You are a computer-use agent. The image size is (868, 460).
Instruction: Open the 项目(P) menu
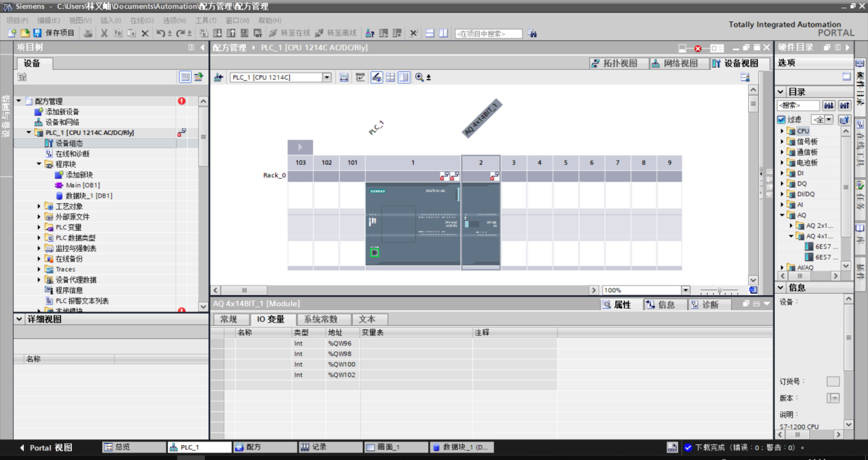pos(17,21)
